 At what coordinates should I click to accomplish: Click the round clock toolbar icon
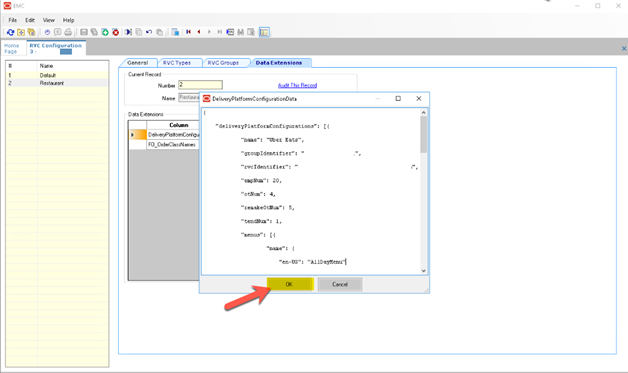(x=47, y=32)
